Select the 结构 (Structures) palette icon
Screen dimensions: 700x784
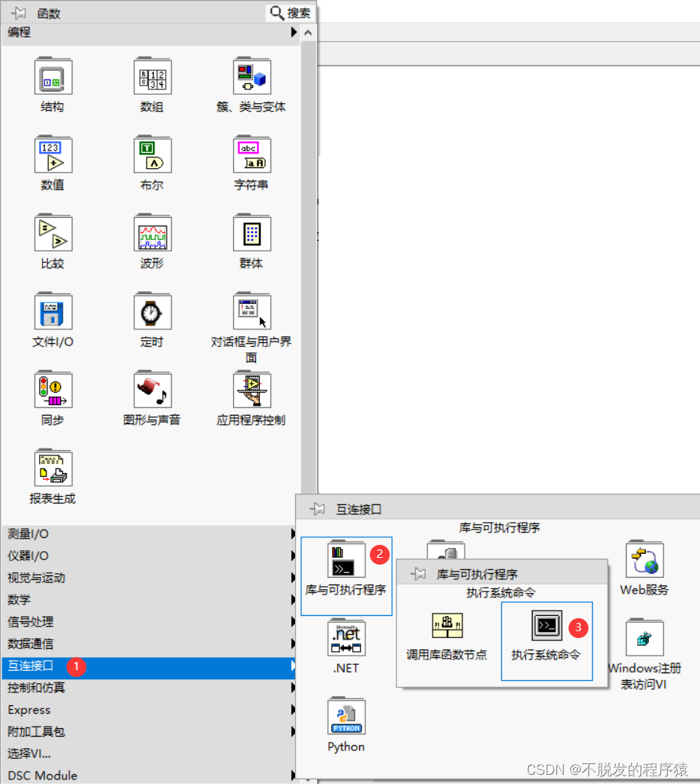[x=52, y=76]
